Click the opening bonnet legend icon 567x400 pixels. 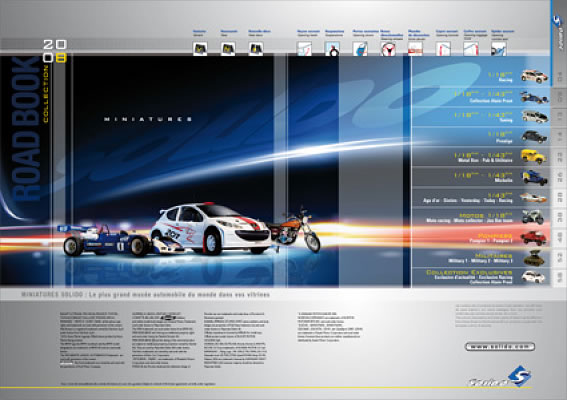coord(443,48)
